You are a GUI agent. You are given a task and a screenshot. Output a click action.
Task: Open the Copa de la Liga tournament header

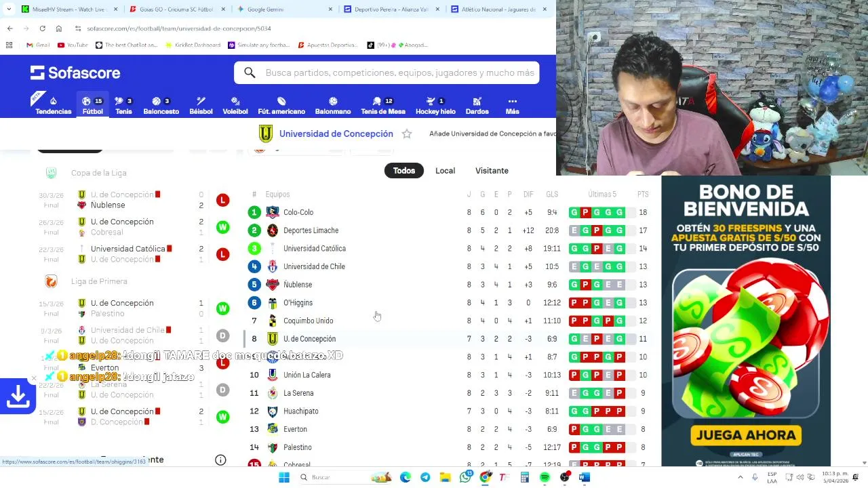(x=99, y=173)
